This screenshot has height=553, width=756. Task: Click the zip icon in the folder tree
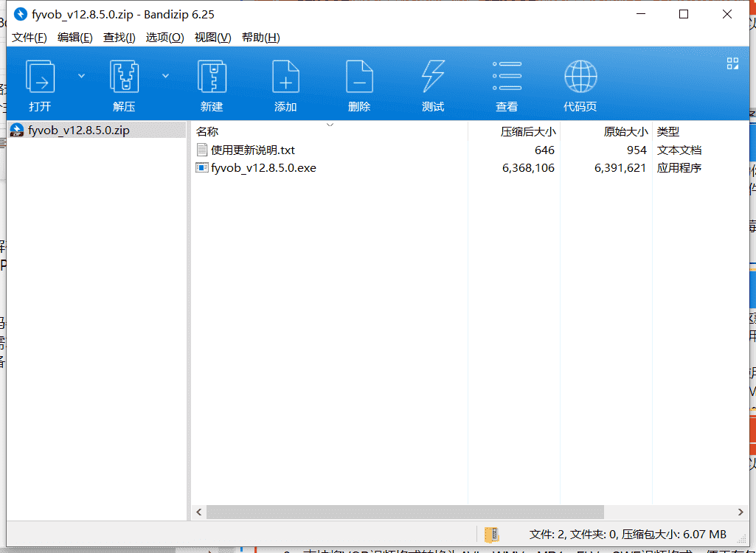click(17, 131)
